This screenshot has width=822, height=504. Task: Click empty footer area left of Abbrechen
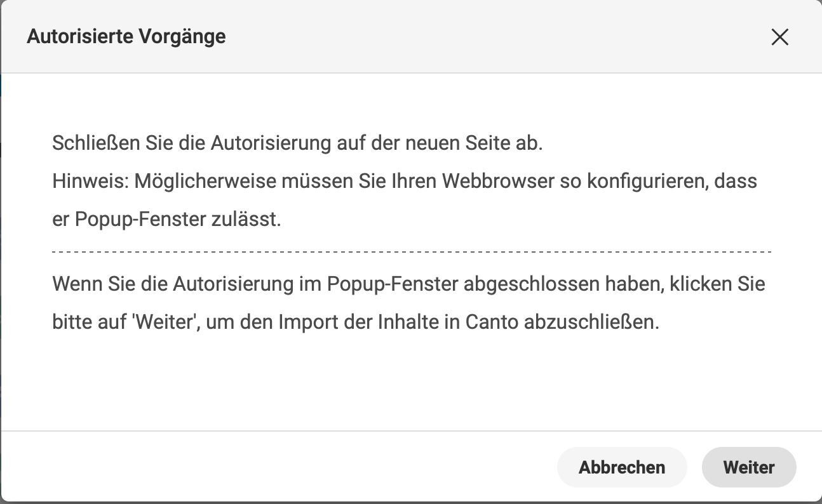point(278,468)
